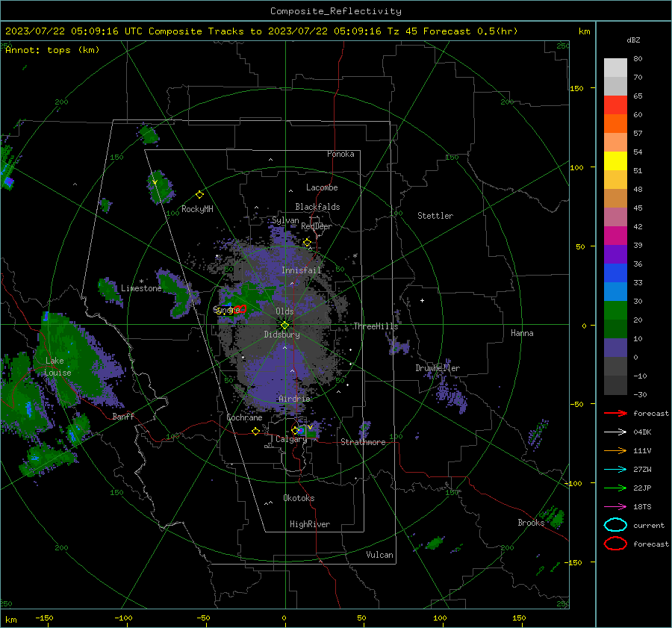Viewport: 672px width, 628px height.
Task: Click the Ponoka city label
Action: click(x=340, y=154)
